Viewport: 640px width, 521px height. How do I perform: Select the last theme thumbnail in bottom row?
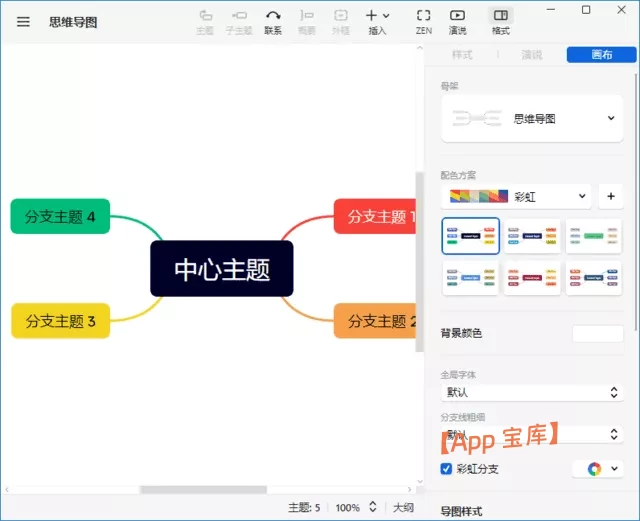(x=593, y=278)
